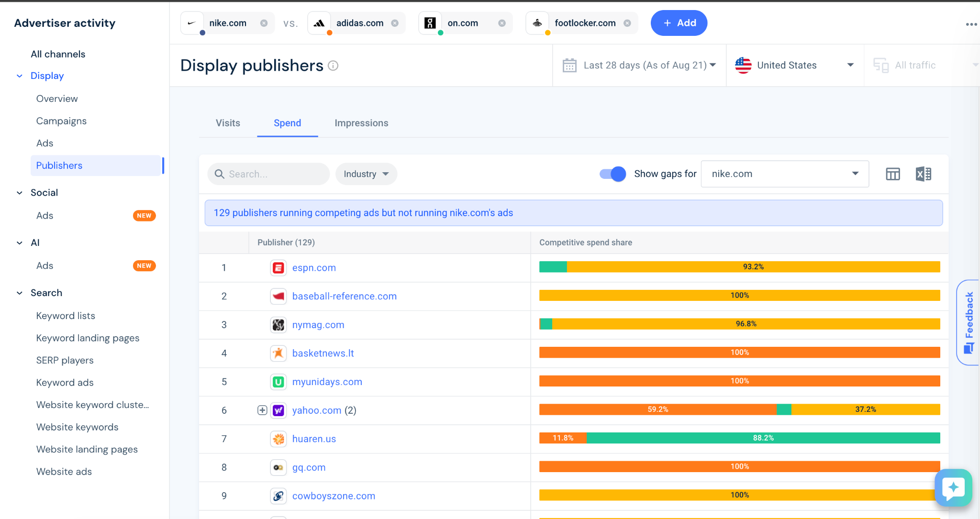980x519 pixels.
Task: Open the AI chat assistant bubble
Action: point(953,487)
